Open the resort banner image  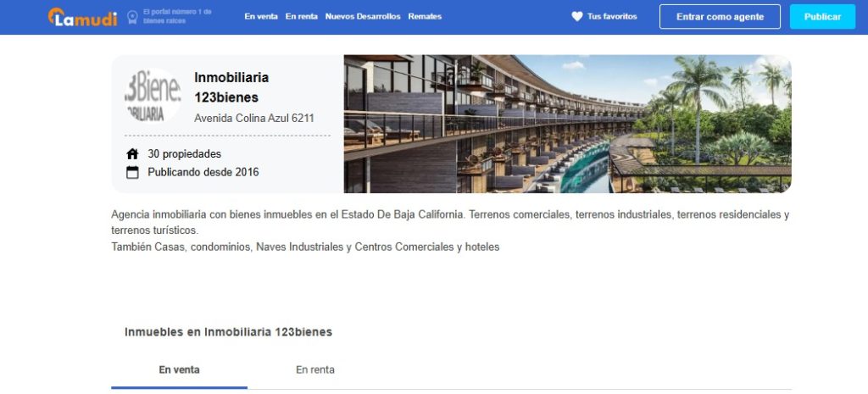point(567,124)
